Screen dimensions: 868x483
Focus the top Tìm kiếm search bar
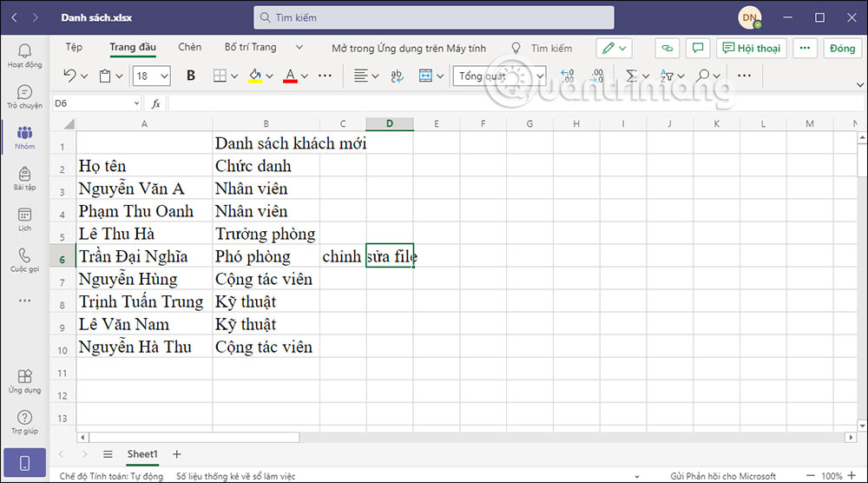[x=434, y=17]
